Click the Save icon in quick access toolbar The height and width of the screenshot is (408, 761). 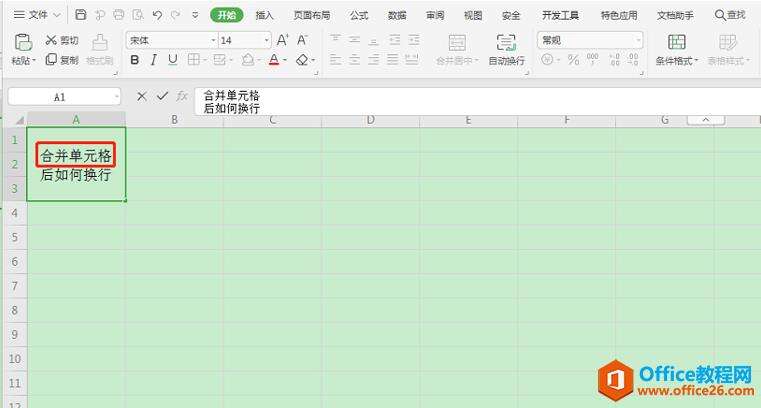81,15
